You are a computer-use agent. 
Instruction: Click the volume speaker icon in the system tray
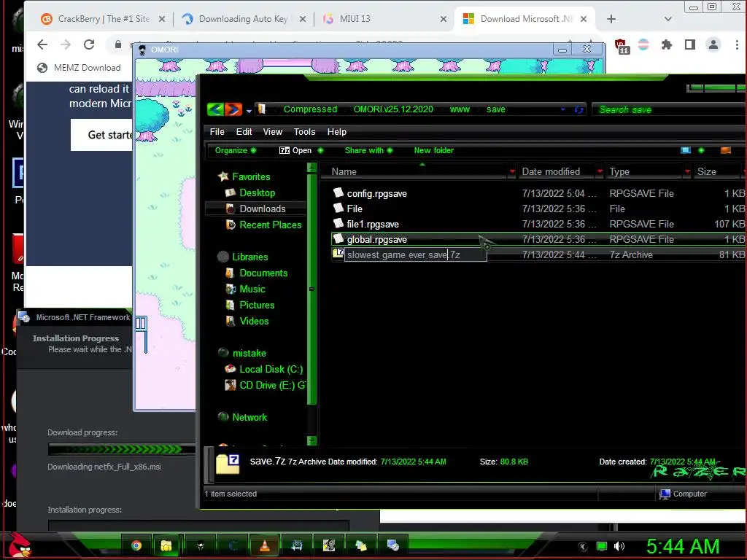(x=619, y=546)
